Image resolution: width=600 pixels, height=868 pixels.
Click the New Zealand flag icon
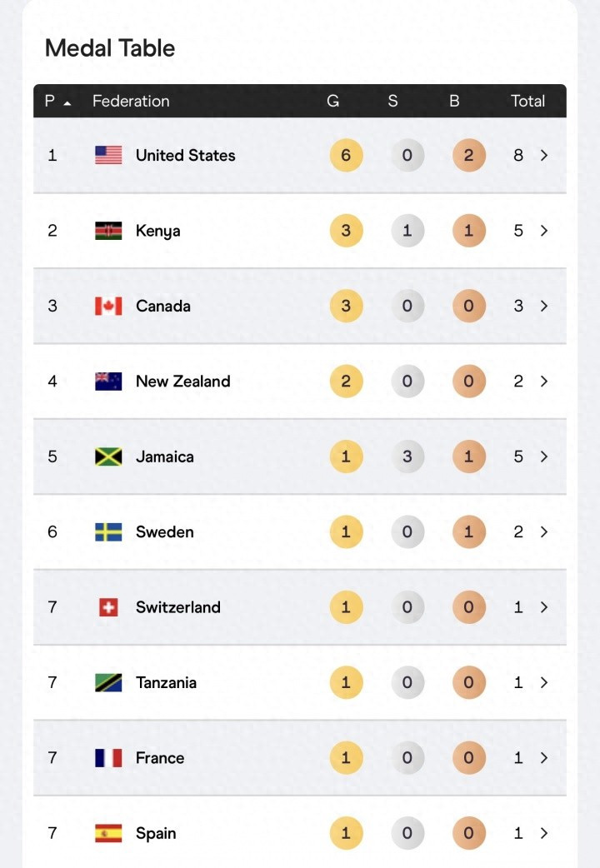coord(108,382)
